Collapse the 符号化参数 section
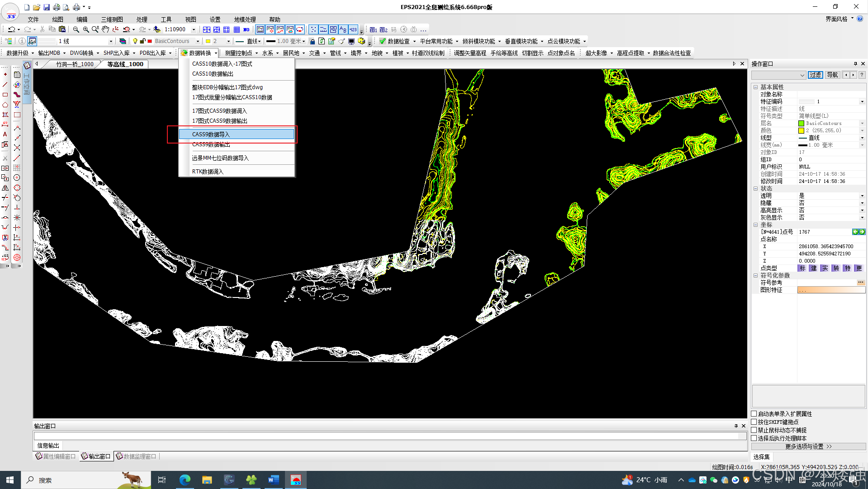 click(x=755, y=275)
